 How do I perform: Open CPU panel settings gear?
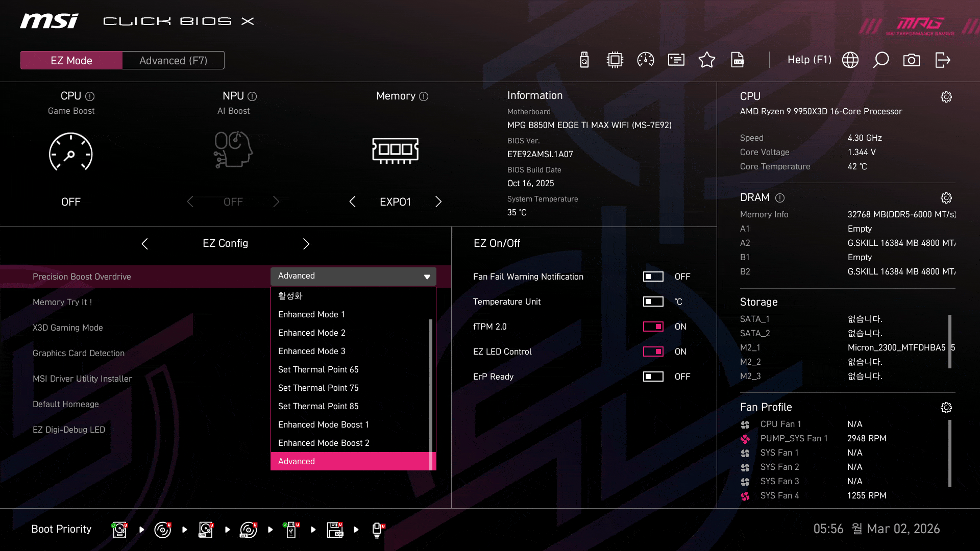946,97
